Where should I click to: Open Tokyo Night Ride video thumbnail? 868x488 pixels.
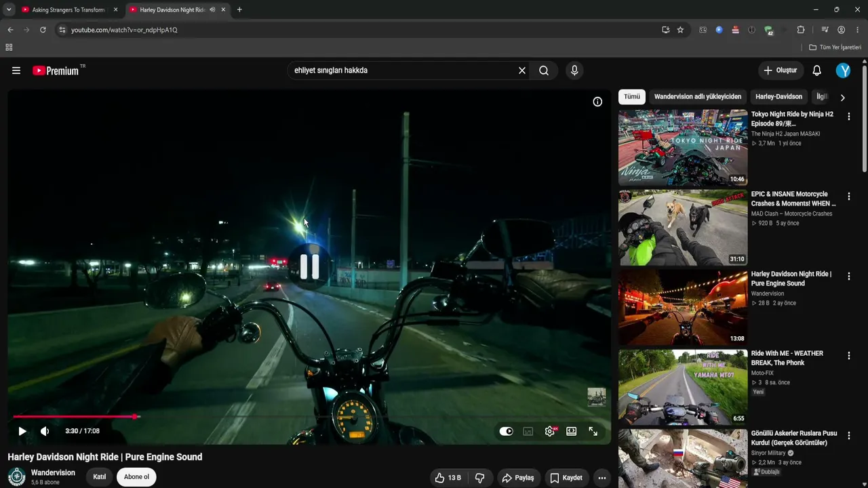(x=683, y=148)
